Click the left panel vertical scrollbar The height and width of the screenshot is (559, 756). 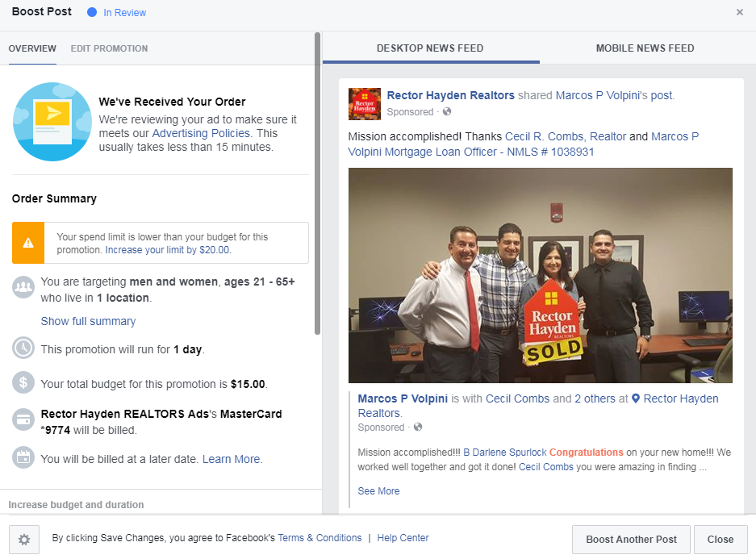[317, 183]
